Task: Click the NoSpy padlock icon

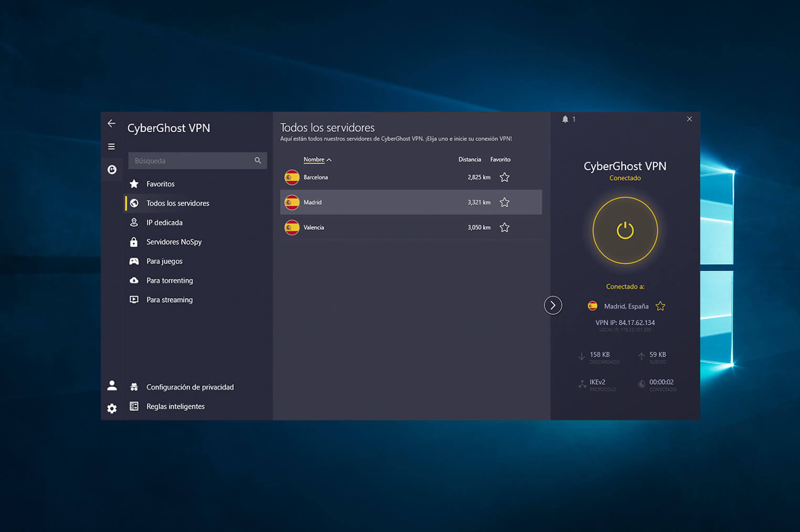Action: (134, 242)
